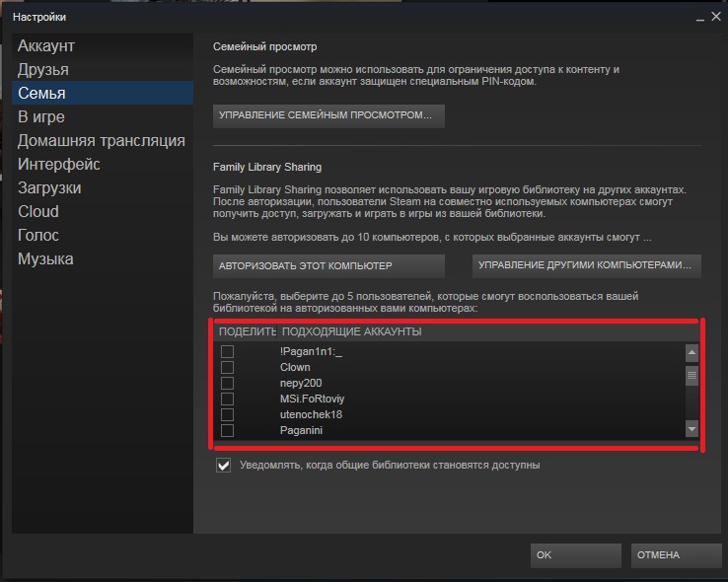Click Управление семейным просмотром button
The width and height of the screenshot is (728, 582).
[328, 115]
